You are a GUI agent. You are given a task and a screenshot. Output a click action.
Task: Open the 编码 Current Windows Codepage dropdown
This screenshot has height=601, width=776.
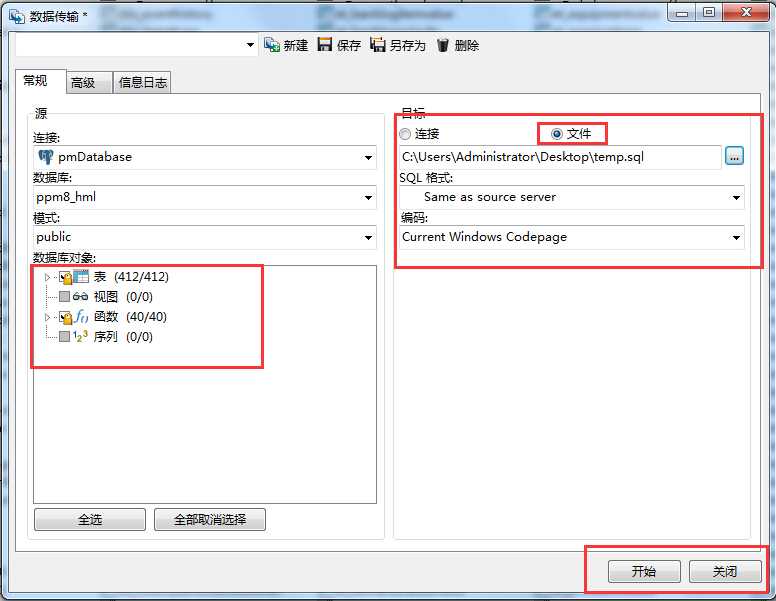(736, 238)
